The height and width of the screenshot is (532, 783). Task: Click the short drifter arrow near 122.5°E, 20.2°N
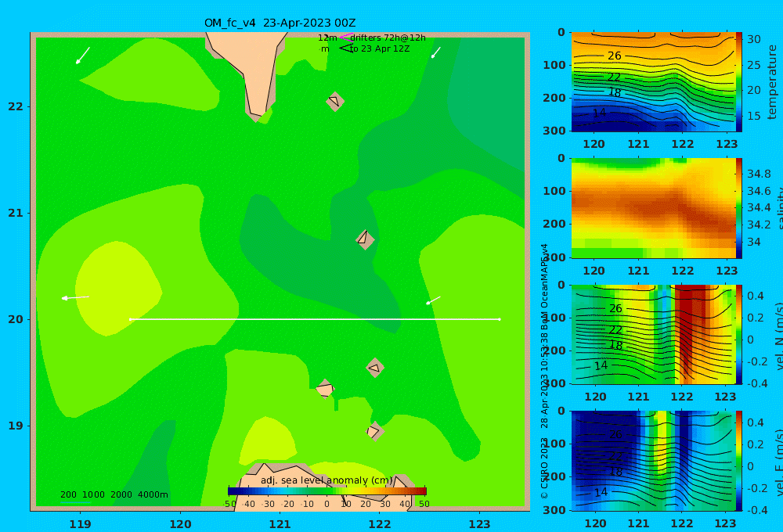(434, 300)
